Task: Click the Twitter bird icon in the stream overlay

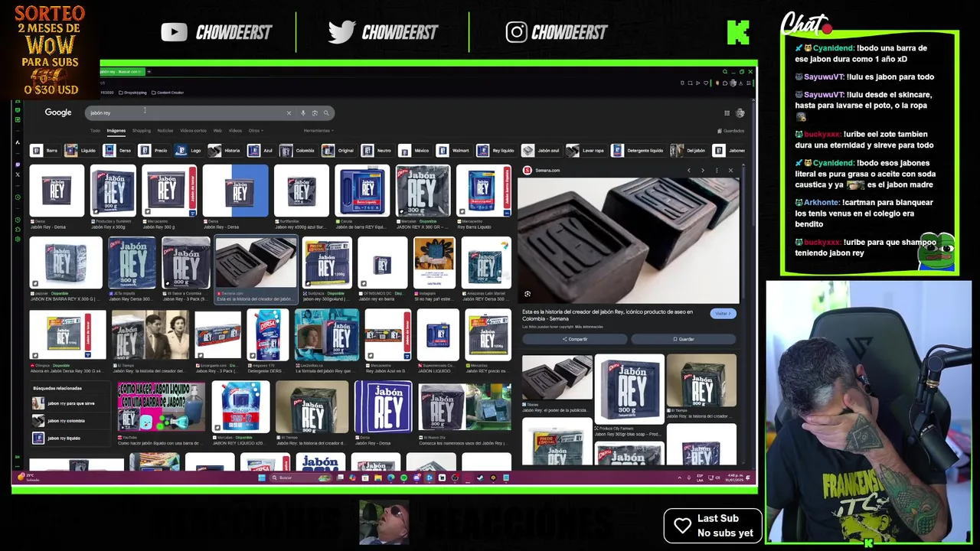Action: [x=341, y=32]
